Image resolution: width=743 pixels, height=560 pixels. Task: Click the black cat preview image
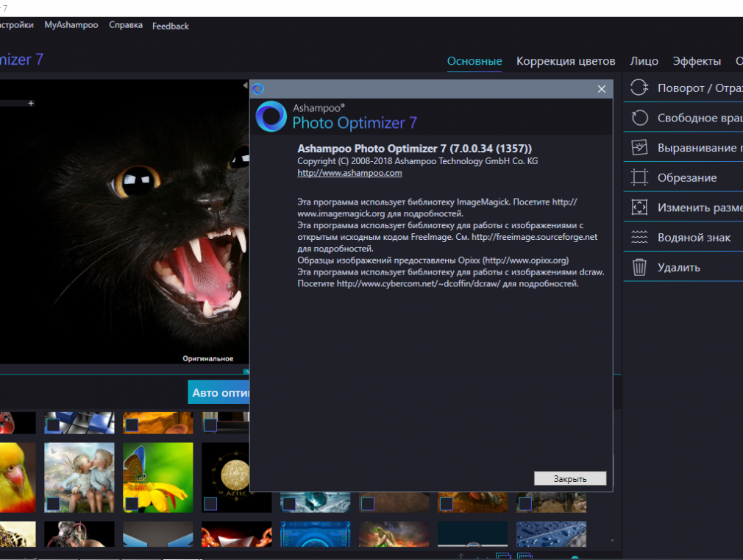[x=124, y=221]
